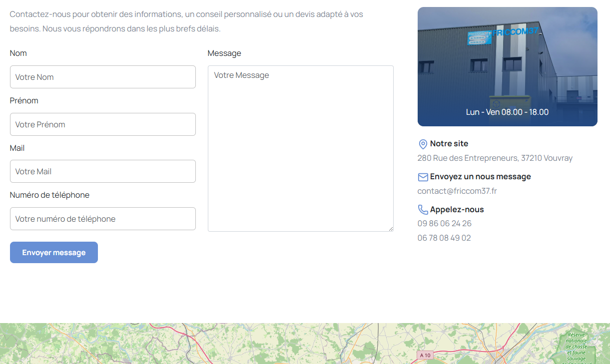
Task: Focus the Votre Nom input field
Action: [103, 77]
